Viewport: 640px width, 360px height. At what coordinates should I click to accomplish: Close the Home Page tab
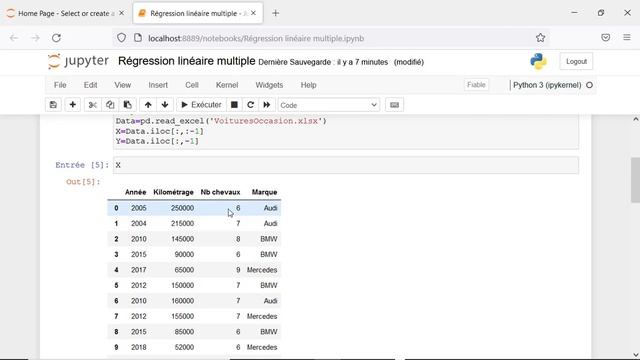click(x=121, y=13)
